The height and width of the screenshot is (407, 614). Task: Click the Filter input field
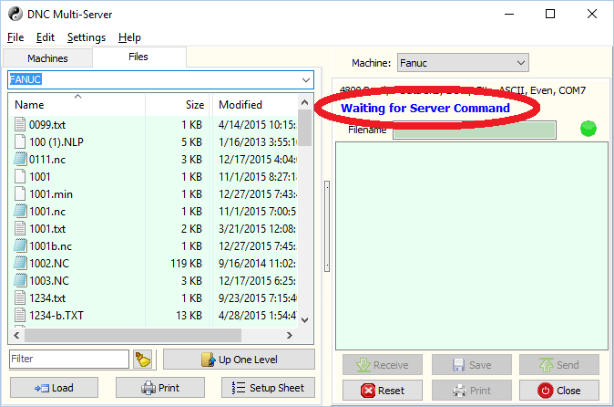[68, 359]
